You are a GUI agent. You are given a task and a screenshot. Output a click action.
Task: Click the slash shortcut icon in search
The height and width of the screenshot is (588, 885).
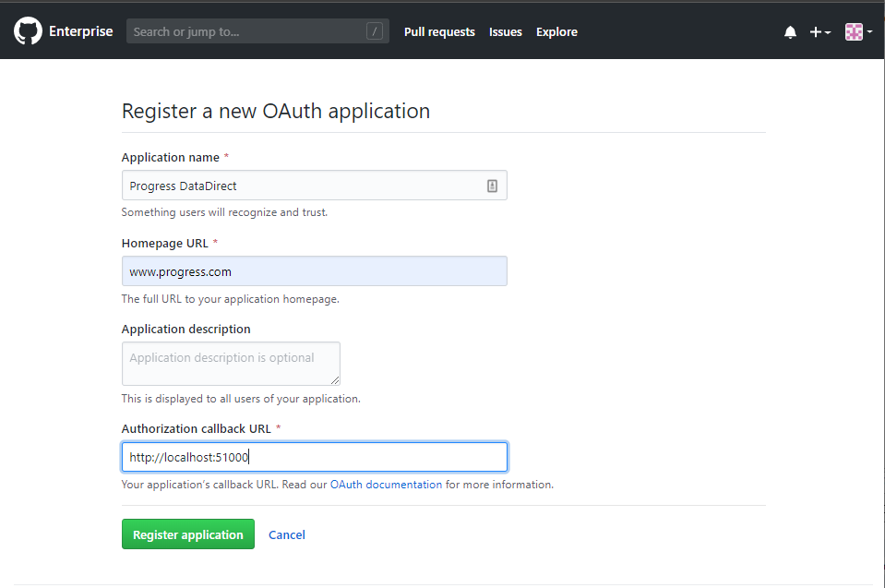374,31
